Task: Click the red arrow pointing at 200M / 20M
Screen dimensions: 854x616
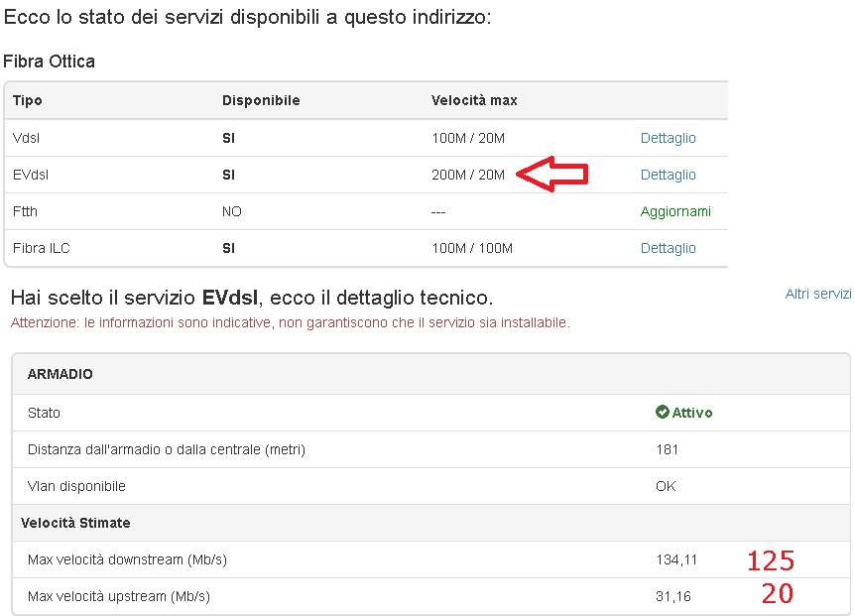Action: [554, 175]
